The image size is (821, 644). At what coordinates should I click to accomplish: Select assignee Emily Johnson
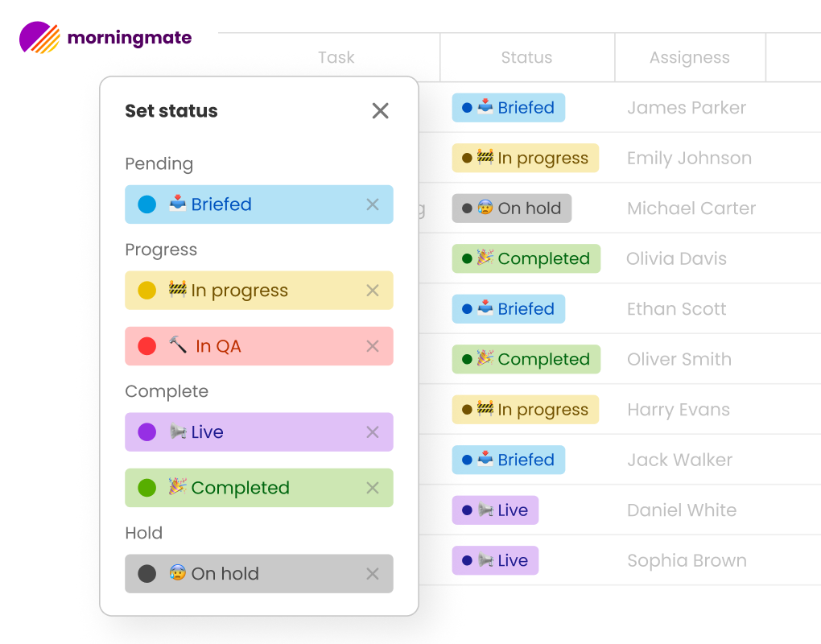click(x=689, y=159)
